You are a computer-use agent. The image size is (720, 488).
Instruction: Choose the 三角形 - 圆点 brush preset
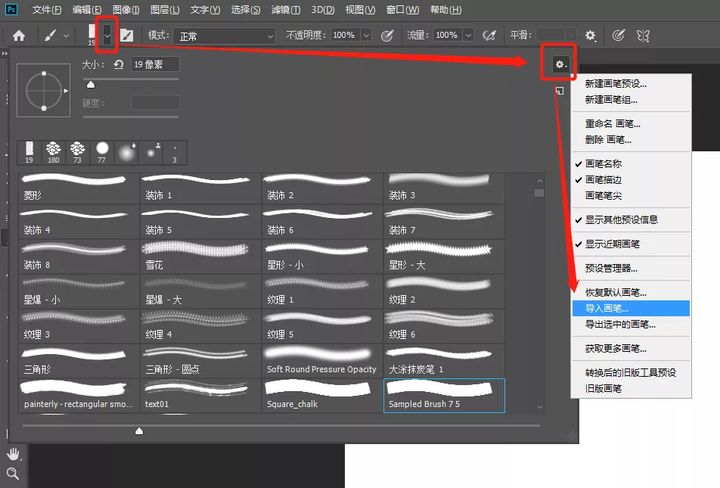pyautogui.click(x=200, y=361)
